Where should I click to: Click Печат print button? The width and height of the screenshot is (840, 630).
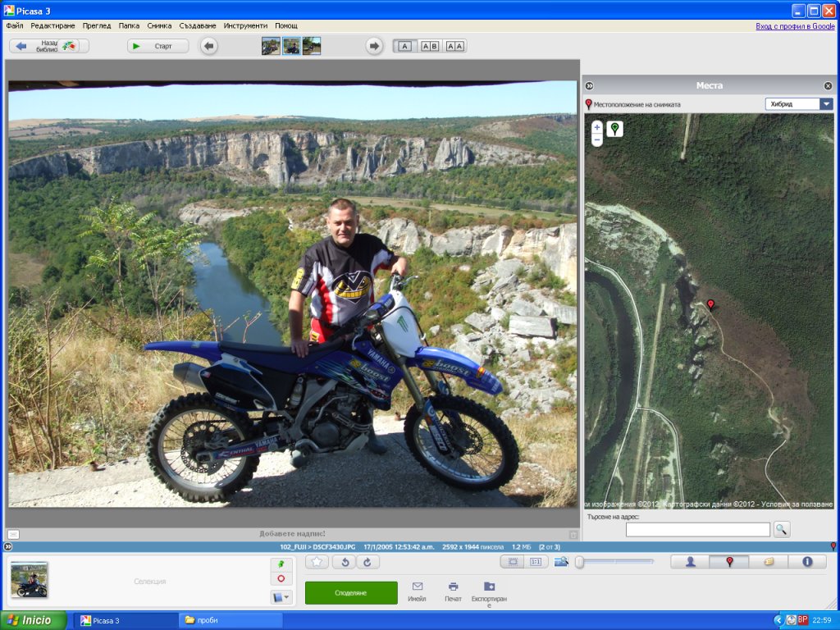(x=453, y=592)
